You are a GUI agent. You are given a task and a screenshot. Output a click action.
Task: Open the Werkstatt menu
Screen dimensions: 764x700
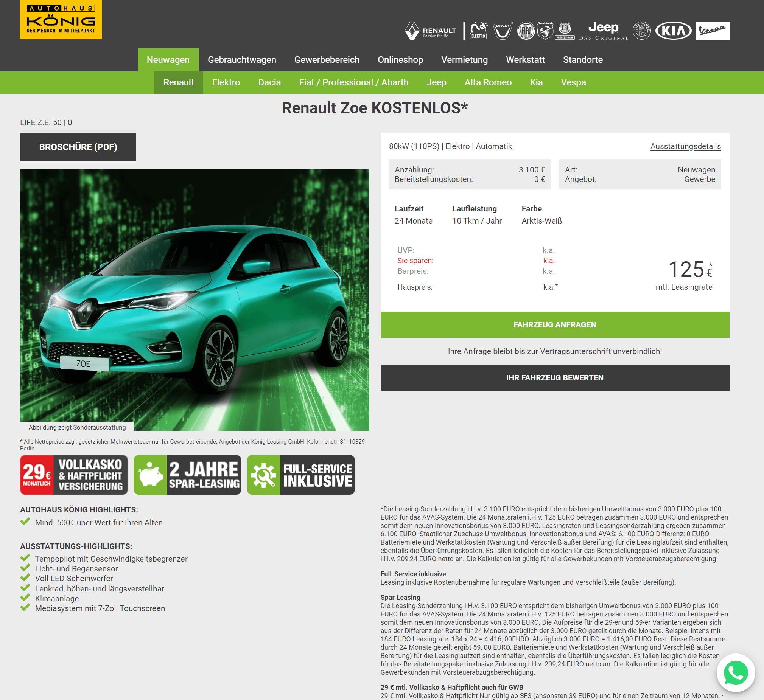click(525, 60)
